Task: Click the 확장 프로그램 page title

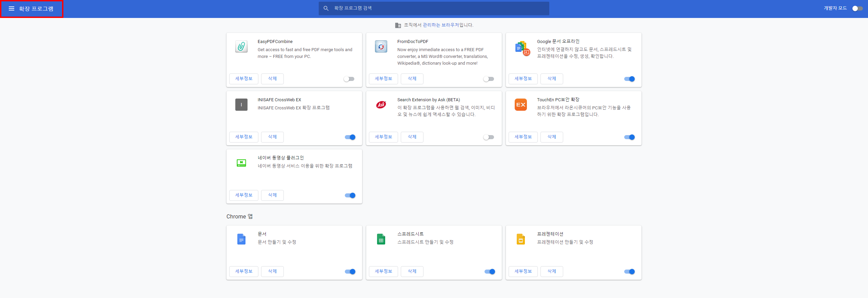Action: point(36,9)
